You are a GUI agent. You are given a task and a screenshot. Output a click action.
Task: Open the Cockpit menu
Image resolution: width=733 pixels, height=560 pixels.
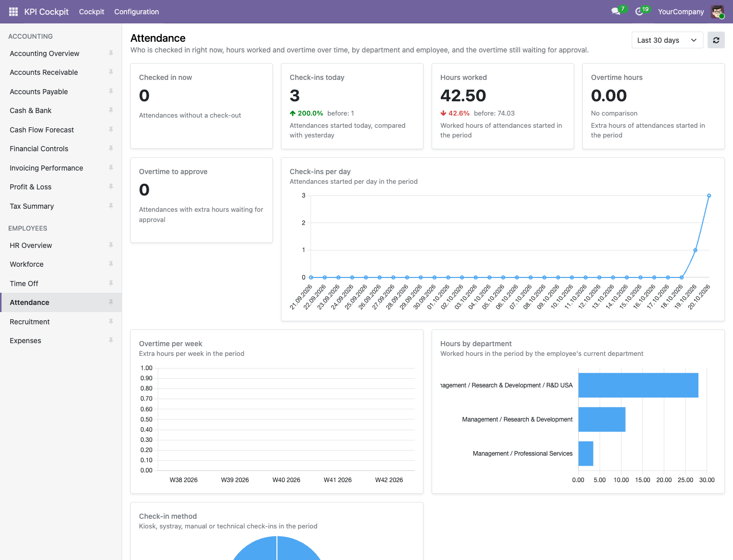92,12
